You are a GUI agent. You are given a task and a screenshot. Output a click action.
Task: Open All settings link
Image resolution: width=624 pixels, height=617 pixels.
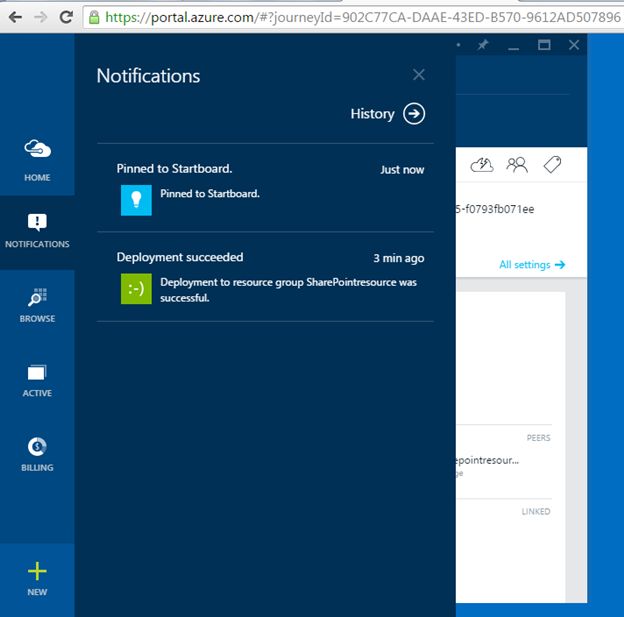(x=532, y=265)
